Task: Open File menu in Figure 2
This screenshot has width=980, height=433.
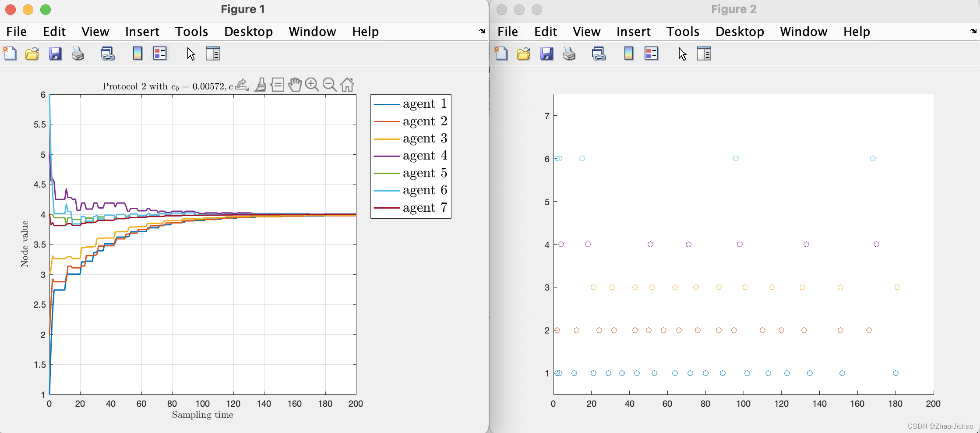Action: [x=508, y=32]
